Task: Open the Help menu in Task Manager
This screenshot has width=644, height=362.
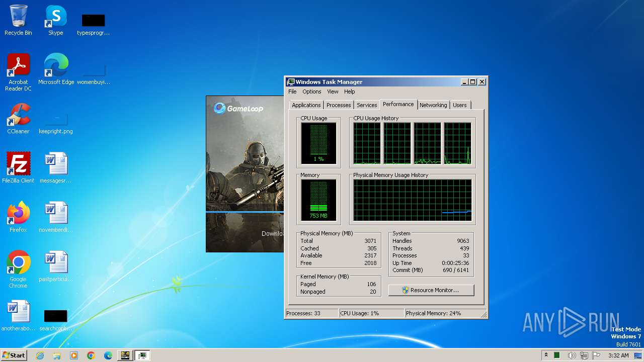Action: point(349,92)
